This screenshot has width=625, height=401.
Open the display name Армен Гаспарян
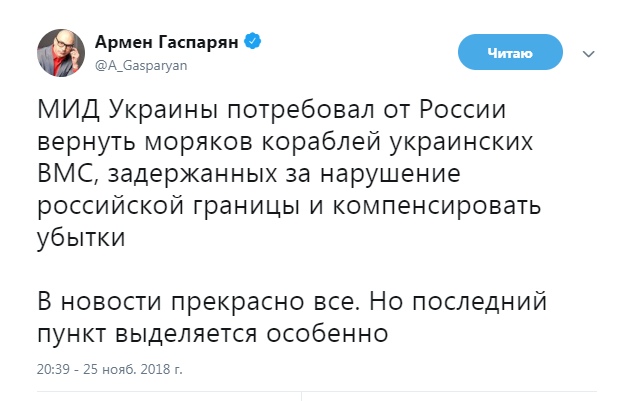[167, 41]
